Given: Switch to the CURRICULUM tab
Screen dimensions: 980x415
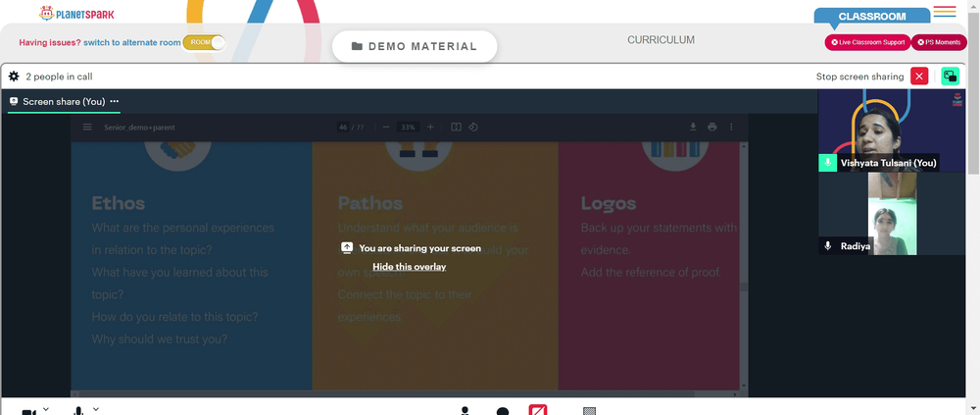Looking at the screenshot, I should point(661,40).
